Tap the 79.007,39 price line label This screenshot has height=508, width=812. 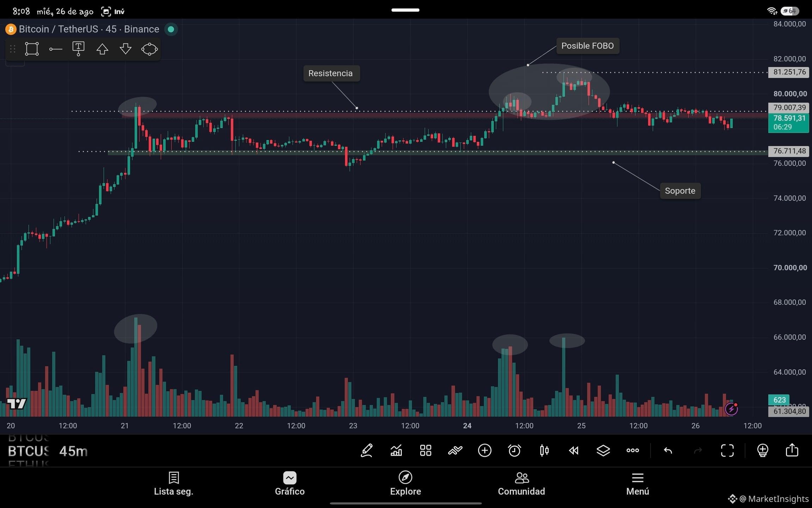pyautogui.click(x=789, y=108)
